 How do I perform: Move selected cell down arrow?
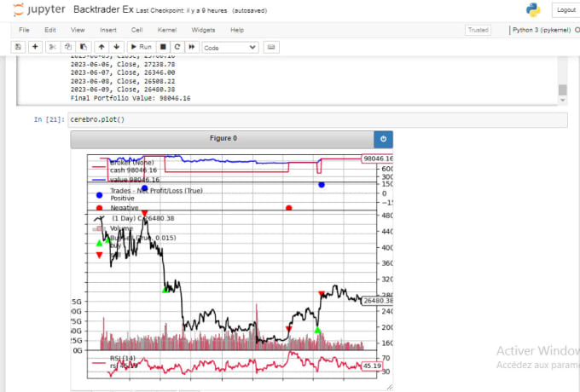(x=117, y=47)
